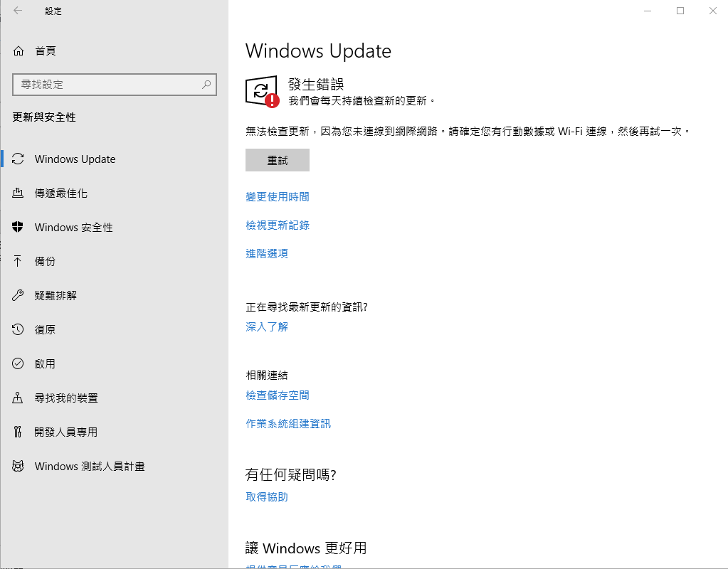Click 深入了解 to learn more
Image resolution: width=728 pixels, height=569 pixels.
266,326
